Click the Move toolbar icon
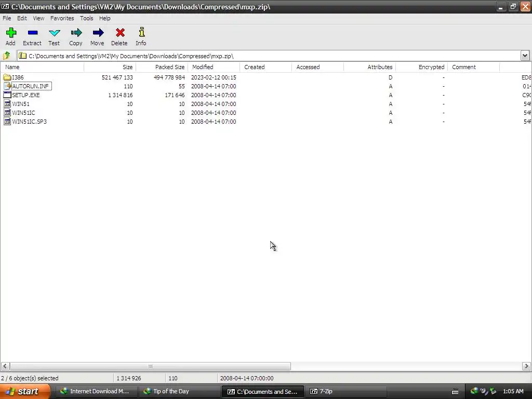 point(98,33)
